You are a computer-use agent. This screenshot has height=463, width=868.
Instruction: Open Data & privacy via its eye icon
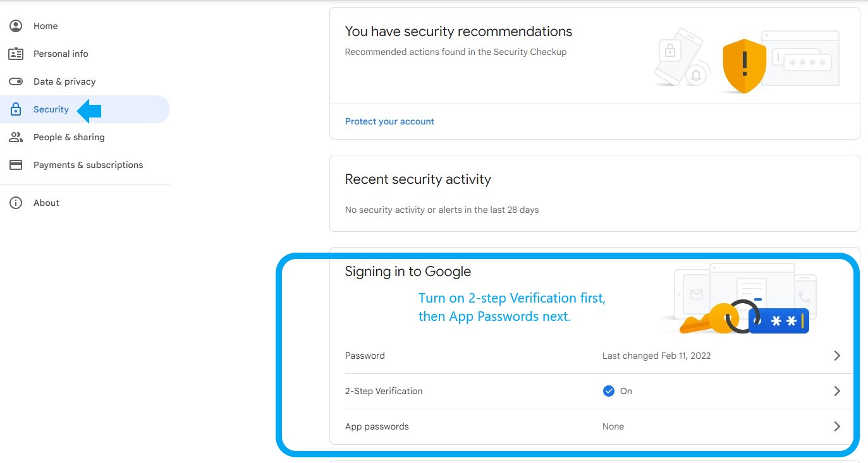[x=15, y=81]
